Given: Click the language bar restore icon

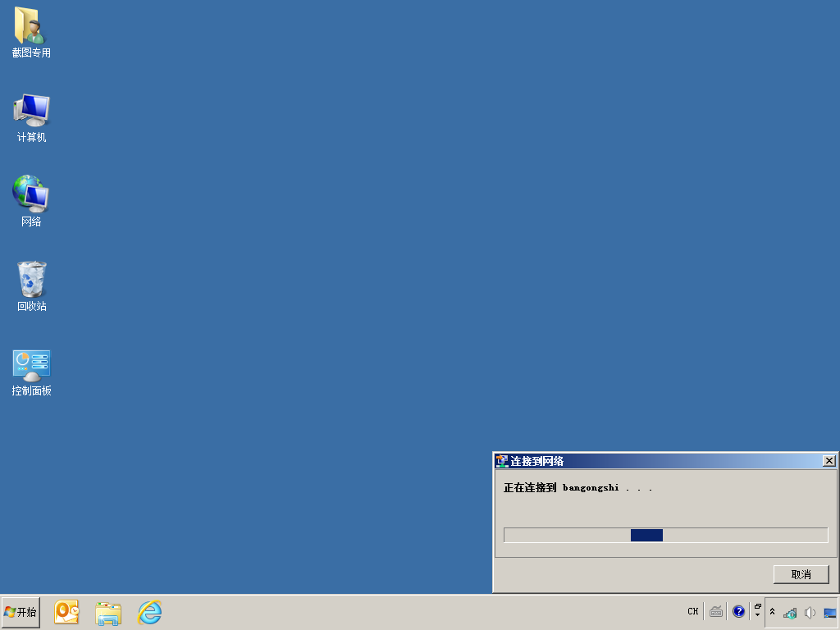Looking at the screenshot, I should (x=757, y=606).
